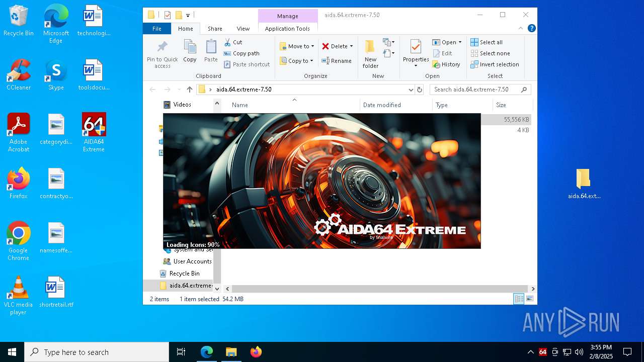Collapse the ribbon with chevron
The width and height of the screenshot is (644, 362).
click(x=521, y=28)
